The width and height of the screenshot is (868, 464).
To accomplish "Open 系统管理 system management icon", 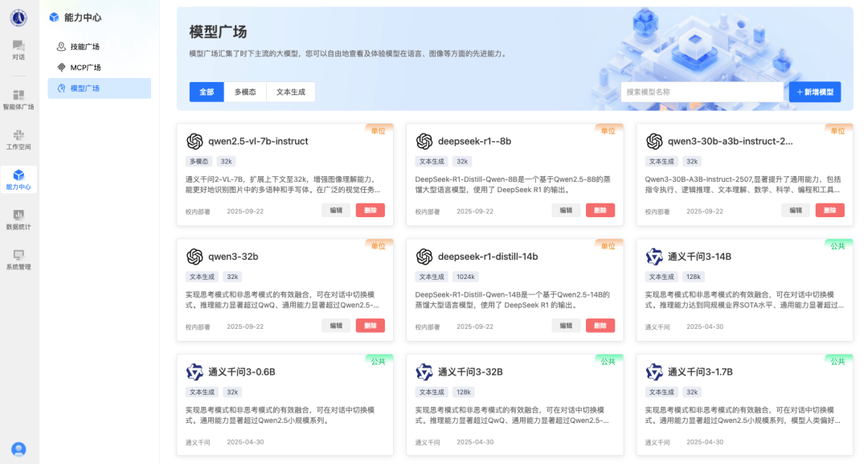I will [x=18, y=258].
